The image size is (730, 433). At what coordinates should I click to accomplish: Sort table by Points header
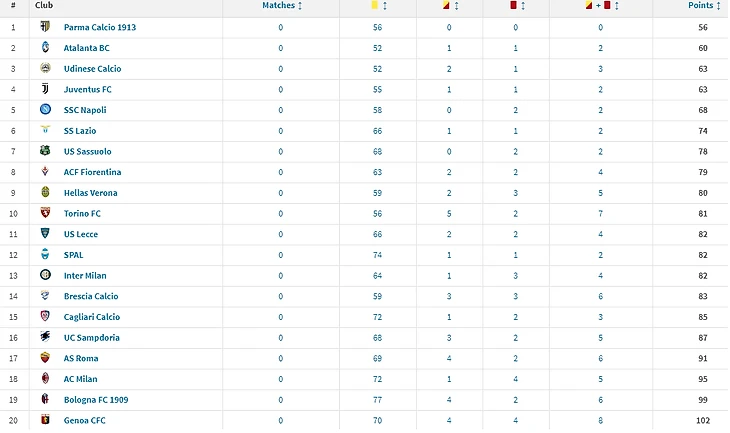coord(704,6)
